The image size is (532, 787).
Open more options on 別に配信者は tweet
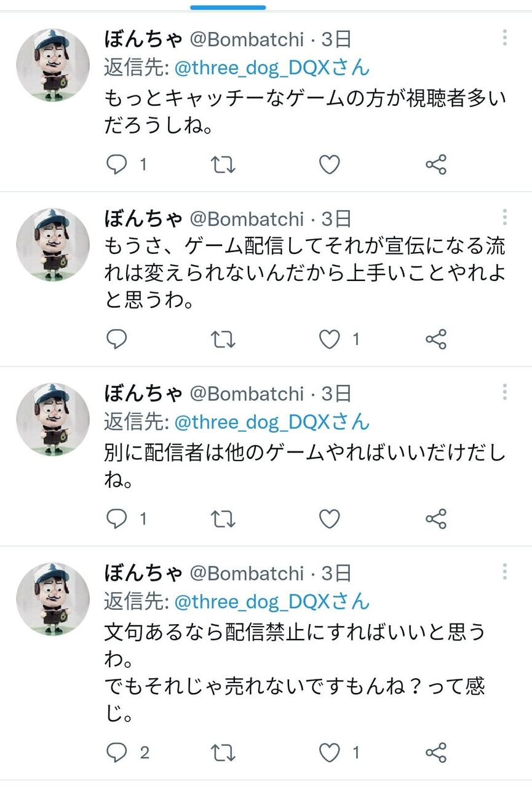click(x=504, y=392)
